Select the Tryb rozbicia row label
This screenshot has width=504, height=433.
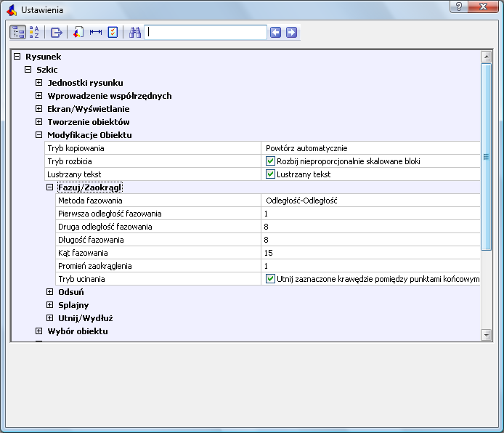tap(70, 161)
